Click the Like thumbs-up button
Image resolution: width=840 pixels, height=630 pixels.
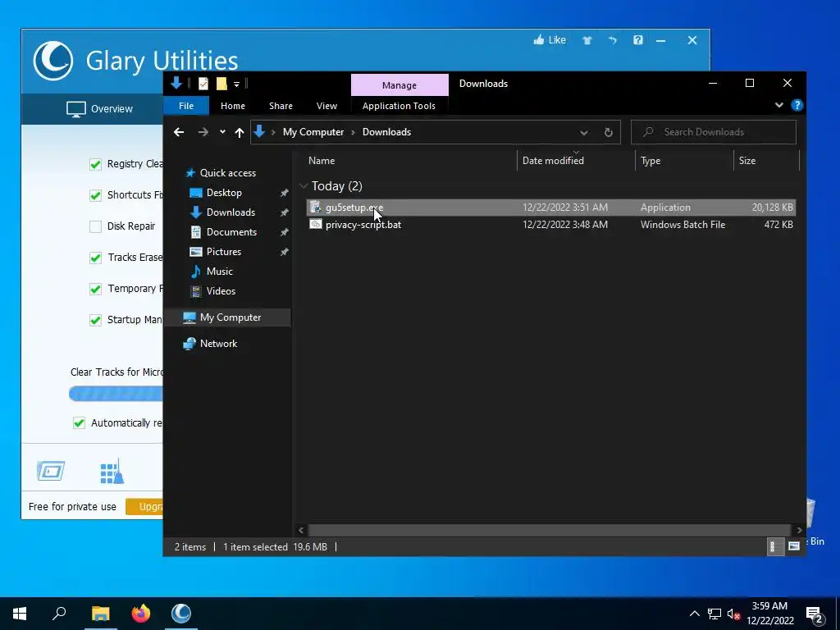point(550,39)
